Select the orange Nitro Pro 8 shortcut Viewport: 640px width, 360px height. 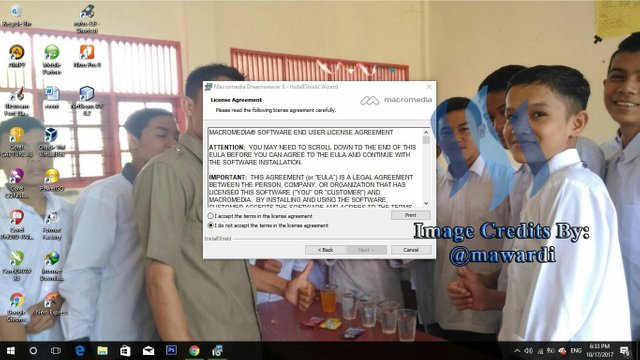[87, 56]
